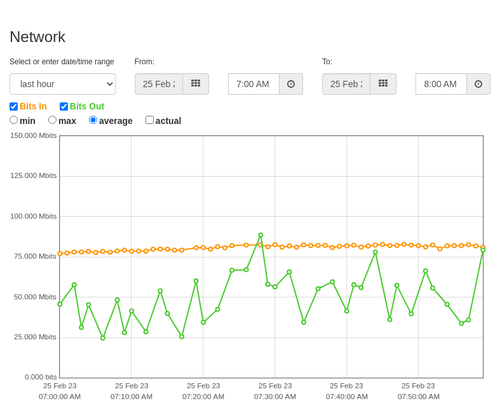
Task: Click the 8:00 AM To time field
Action: pyautogui.click(x=441, y=84)
